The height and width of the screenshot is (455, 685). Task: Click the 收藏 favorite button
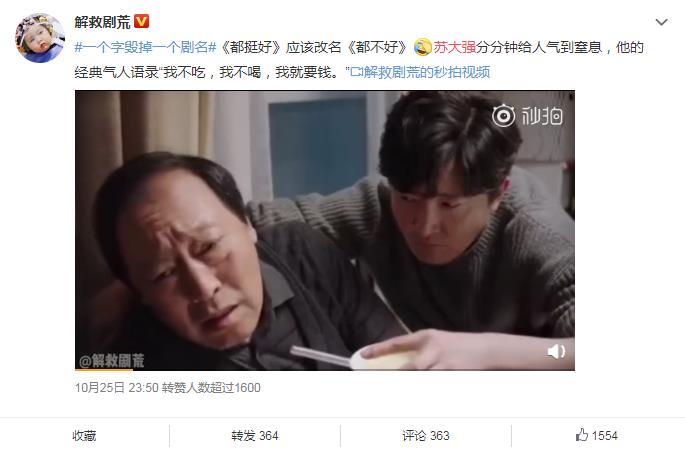click(x=84, y=436)
